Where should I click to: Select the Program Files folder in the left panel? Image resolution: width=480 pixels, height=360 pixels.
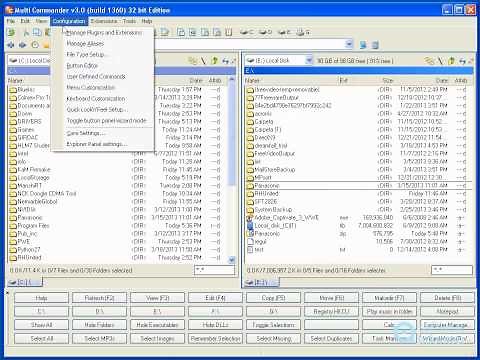point(33,226)
